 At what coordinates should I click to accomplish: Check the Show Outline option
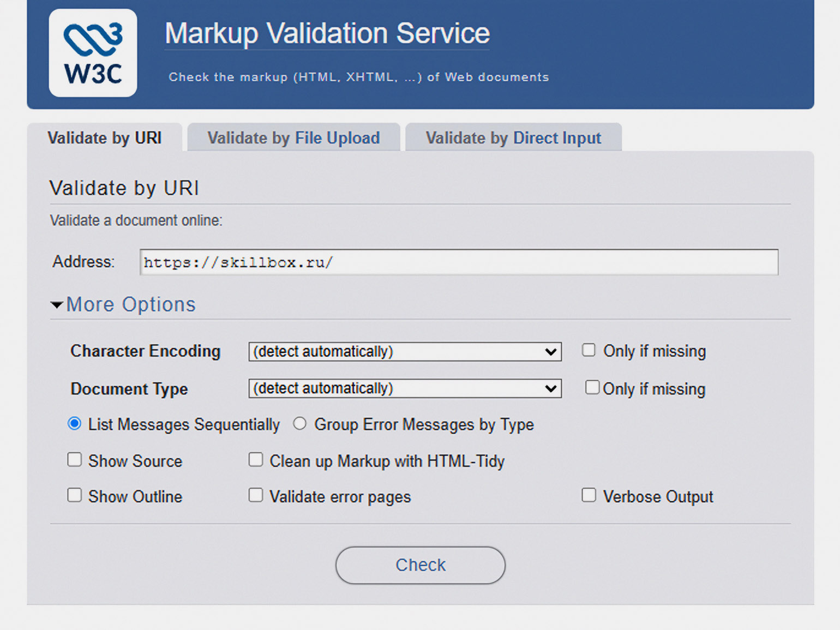pos(75,495)
